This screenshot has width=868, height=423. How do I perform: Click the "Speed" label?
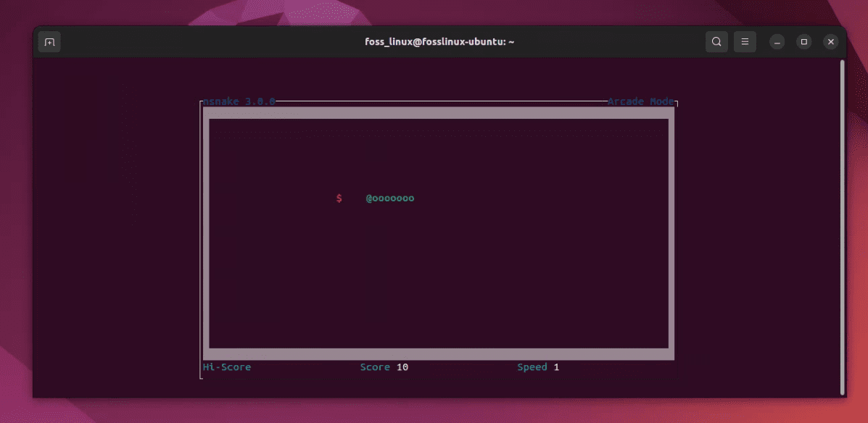click(x=532, y=367)
